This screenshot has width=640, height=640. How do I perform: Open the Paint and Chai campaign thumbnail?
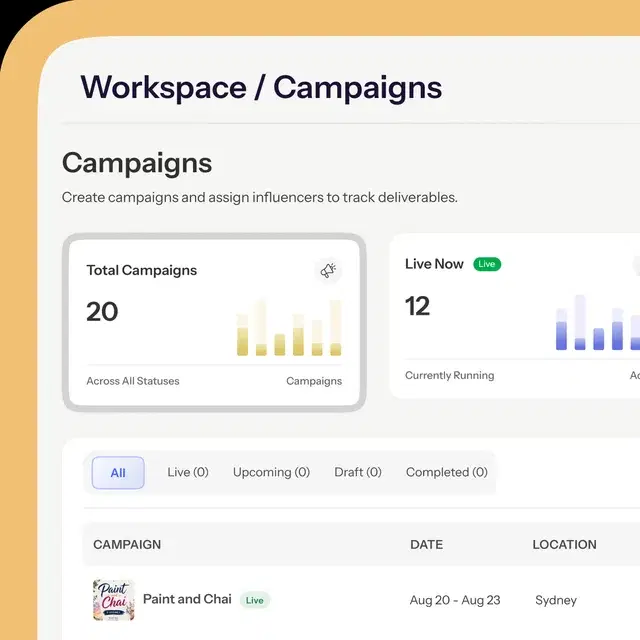113,600
